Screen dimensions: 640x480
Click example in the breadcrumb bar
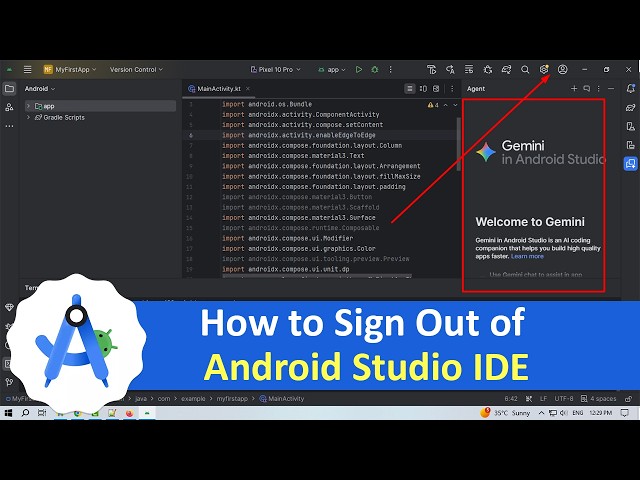193,399
